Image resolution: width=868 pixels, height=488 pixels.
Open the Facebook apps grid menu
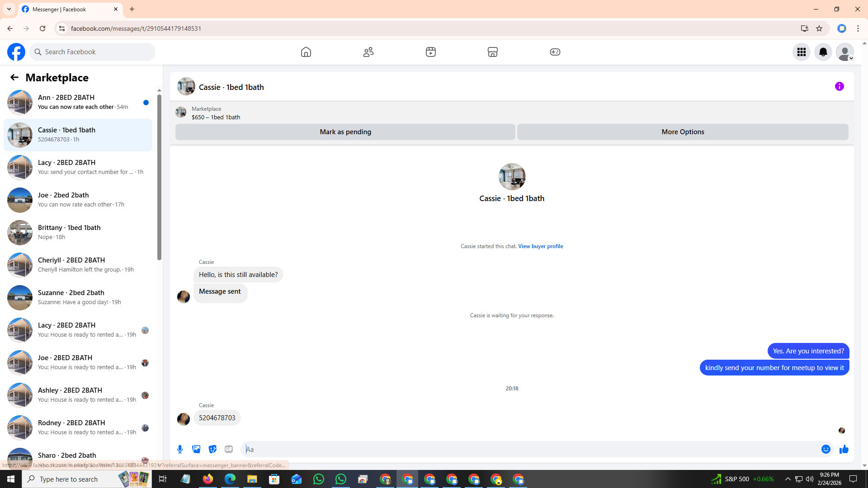point(801,52)
